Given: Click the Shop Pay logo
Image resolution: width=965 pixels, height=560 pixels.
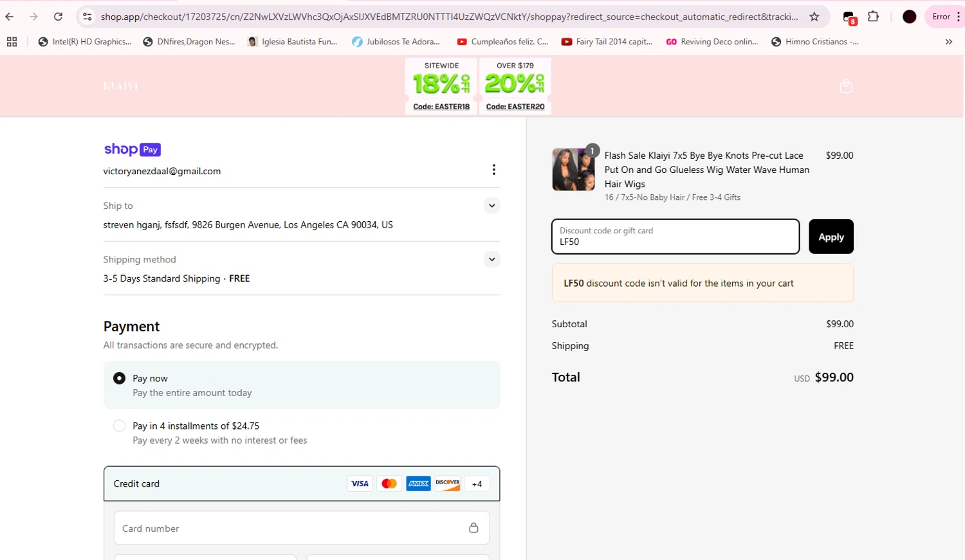Looking at the screenshot, I should coord(133,149).
